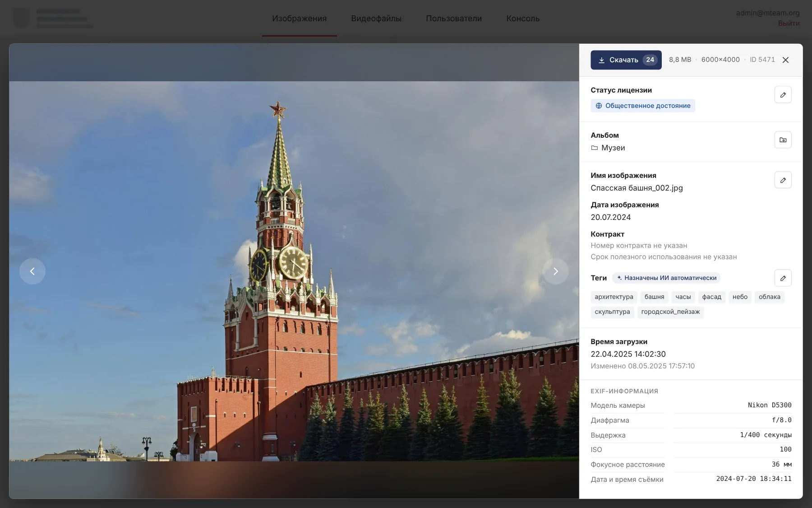
Task: Click the Номер контракта не указан text
Action: tap(639, 246)
